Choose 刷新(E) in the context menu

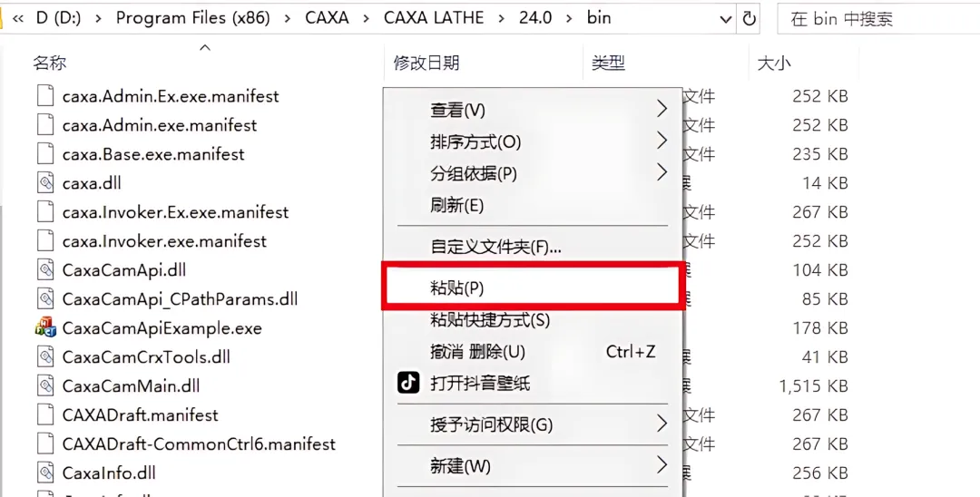457,205
